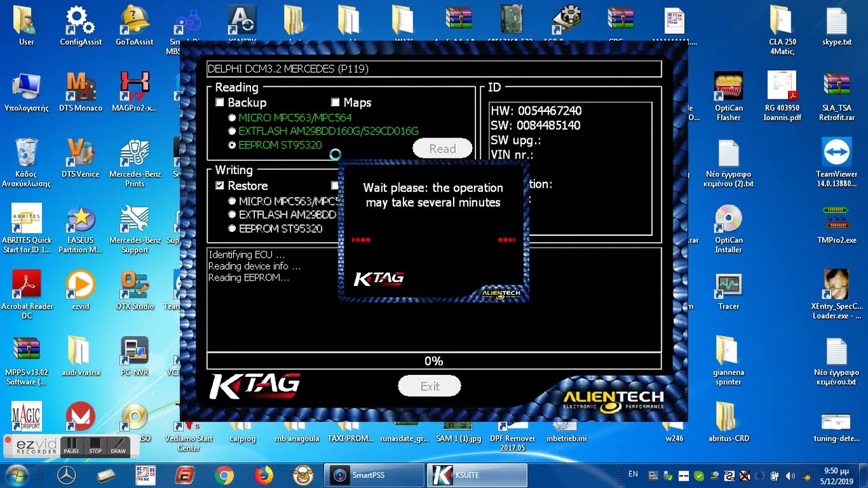
Task: Open the Recycle Bin icon
Action: (26, 163)
